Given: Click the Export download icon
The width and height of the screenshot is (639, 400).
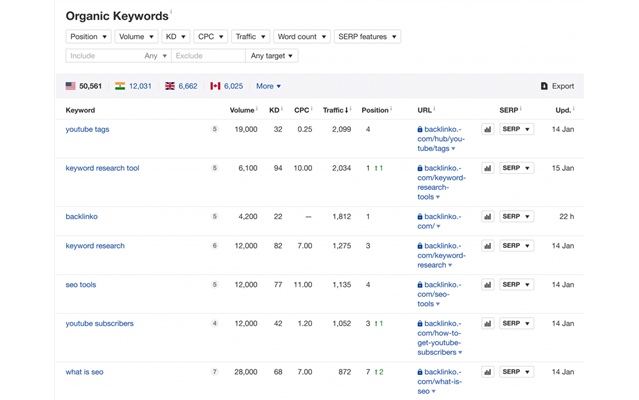Looking at the screenshot, I should click(544, 87).
